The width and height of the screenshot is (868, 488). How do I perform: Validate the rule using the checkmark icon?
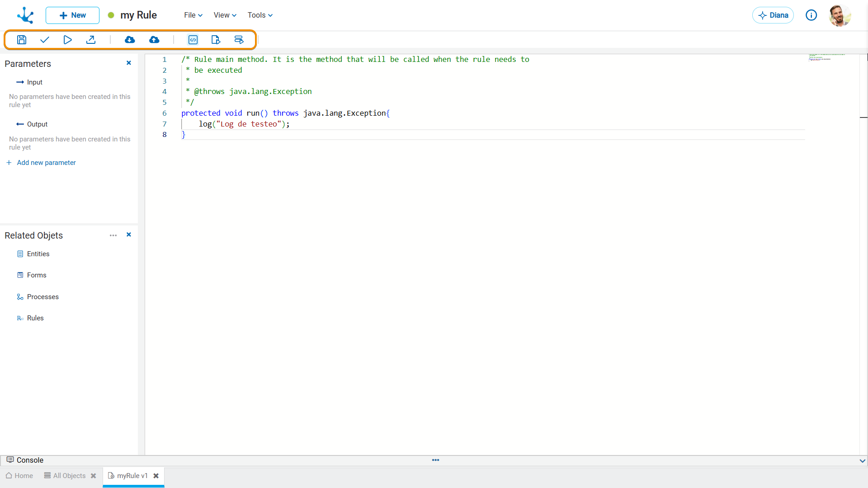coord(45,40)
